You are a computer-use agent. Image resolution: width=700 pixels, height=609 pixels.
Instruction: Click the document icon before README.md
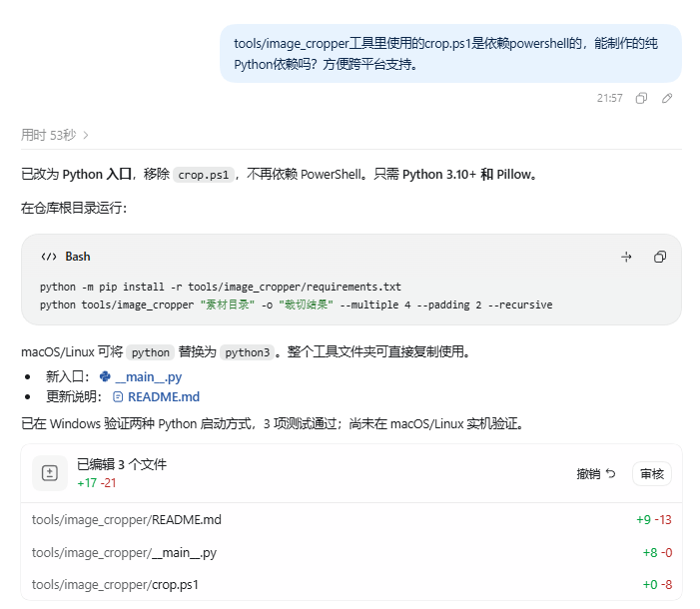pyautogui.click(x=118, y=397)
